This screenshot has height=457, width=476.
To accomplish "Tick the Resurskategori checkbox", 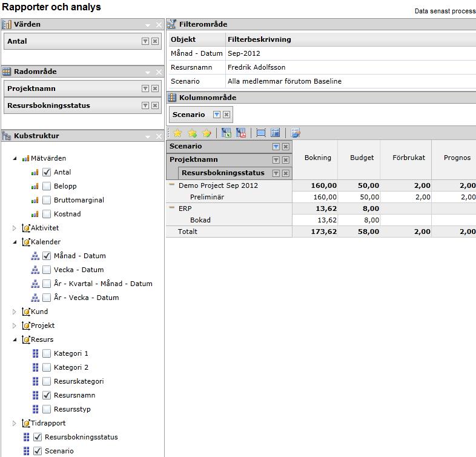I will [x=47, y=381].
